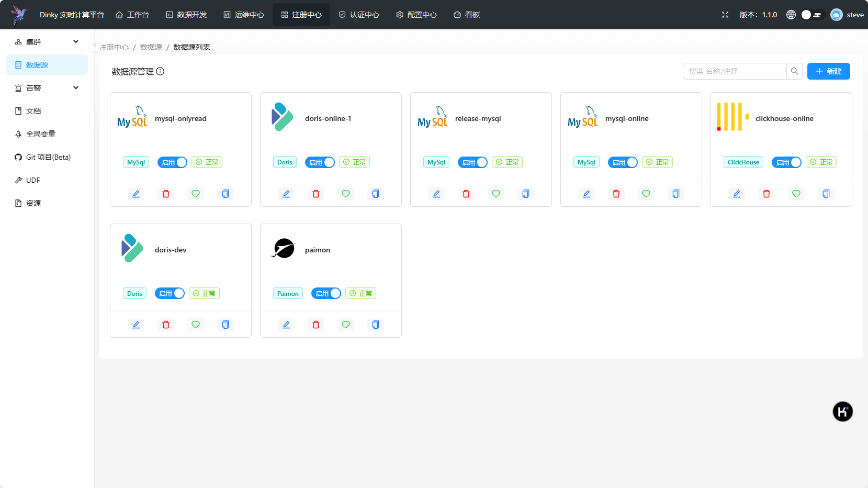
Task: Open the fullscreen icon in header
Action: [x=725, y=15]
